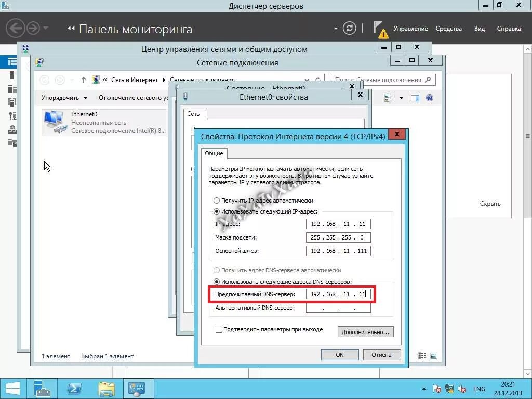Click the preferred DNS server field
The width and height of the screenshot is (532, 399).
338,294
